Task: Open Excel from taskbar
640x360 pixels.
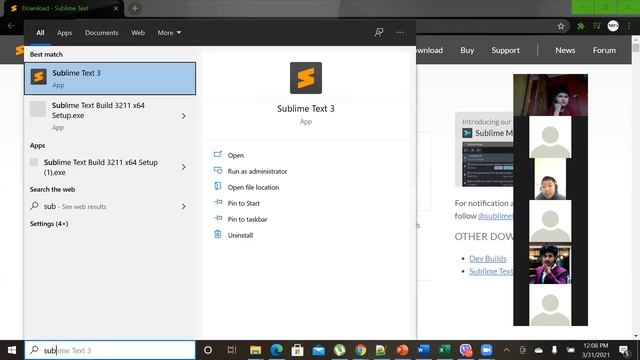Action: [x=444, y=350]
